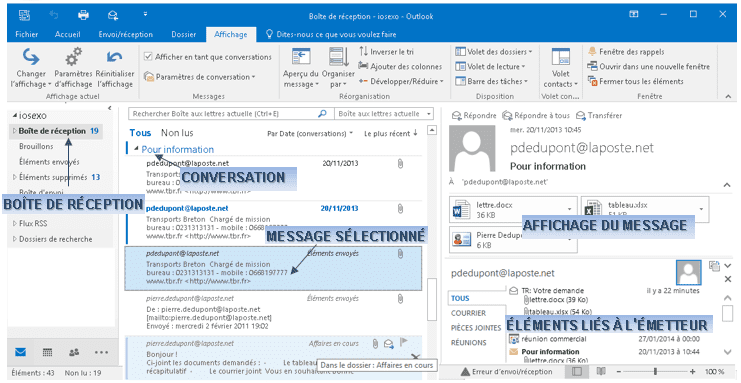Click the Volet contacts icon
Screen dimensions: 741x383
(x=561, y=58)
